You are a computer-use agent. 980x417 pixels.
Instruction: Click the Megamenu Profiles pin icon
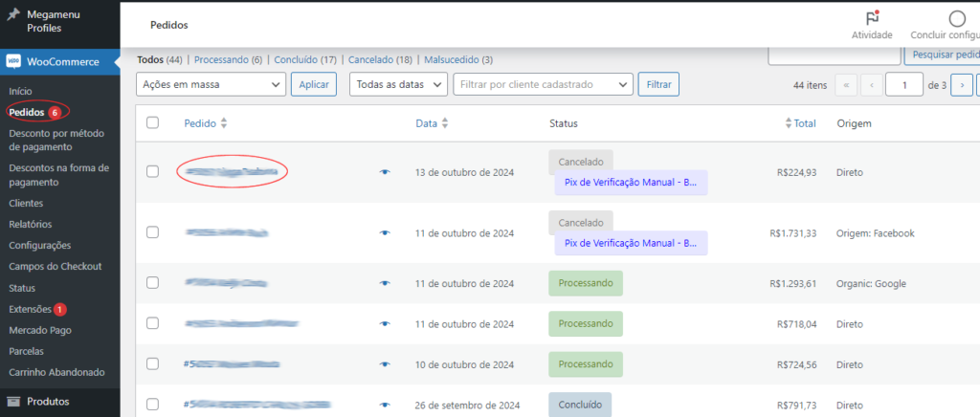pos(13,16)
